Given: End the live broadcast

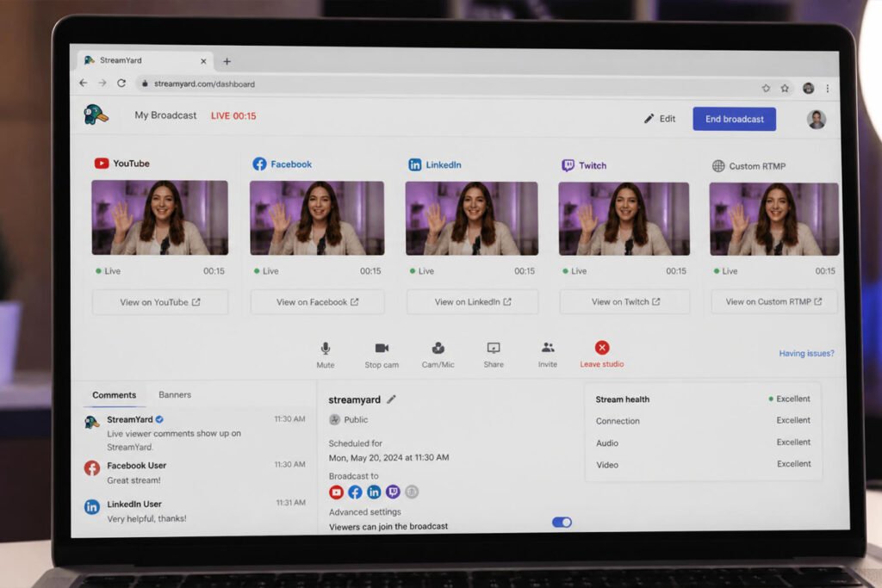Looking at the screenshot, I should coord(734,119).
